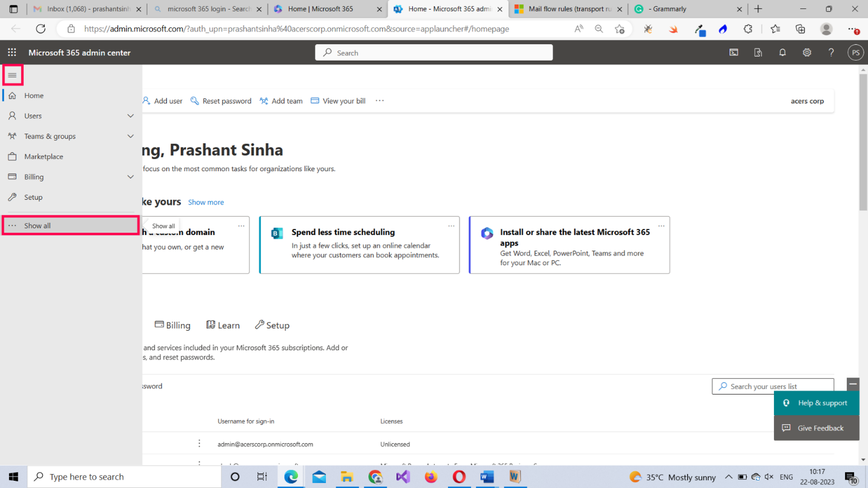868x488 pixels.
Task: Collapse the navigation menu hamburger icon
Action: [12, 75]
